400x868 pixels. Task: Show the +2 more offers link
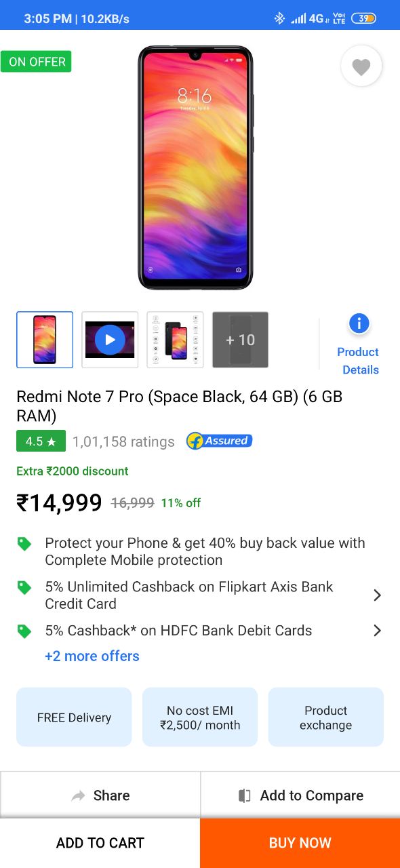pos(92,656)
